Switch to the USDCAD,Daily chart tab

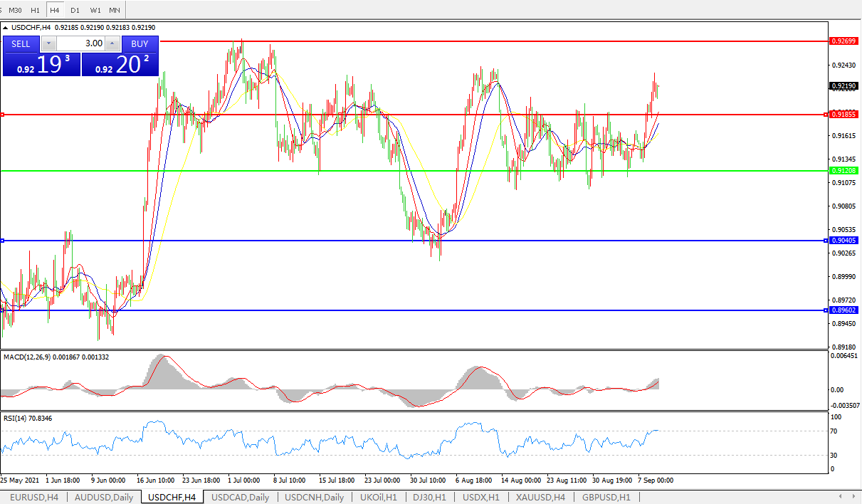pos(240,497)
